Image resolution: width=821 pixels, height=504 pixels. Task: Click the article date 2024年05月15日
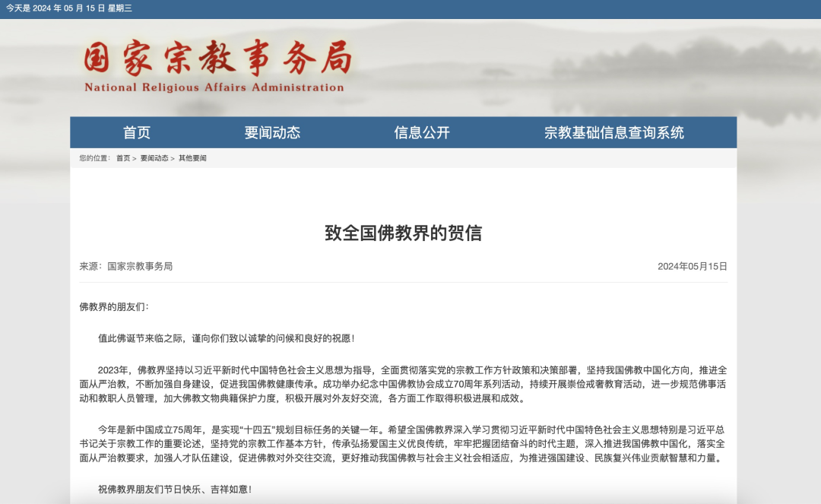tap(692, 266)
